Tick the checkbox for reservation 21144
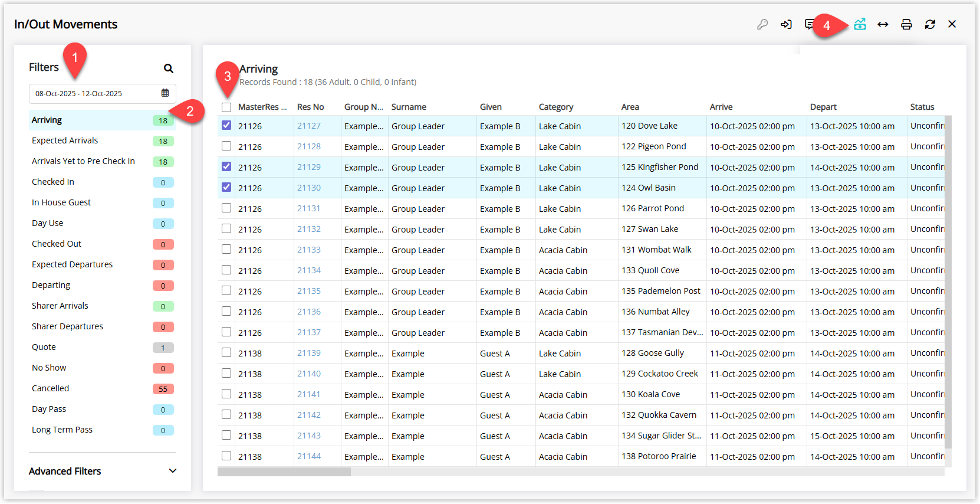980x504 pixels. coord(226,456)
